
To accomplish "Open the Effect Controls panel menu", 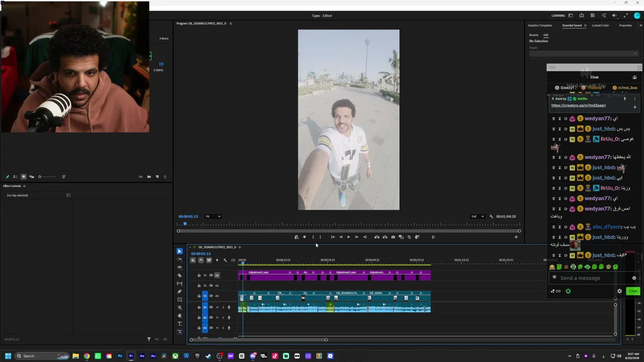I will [x=24, y=186].
